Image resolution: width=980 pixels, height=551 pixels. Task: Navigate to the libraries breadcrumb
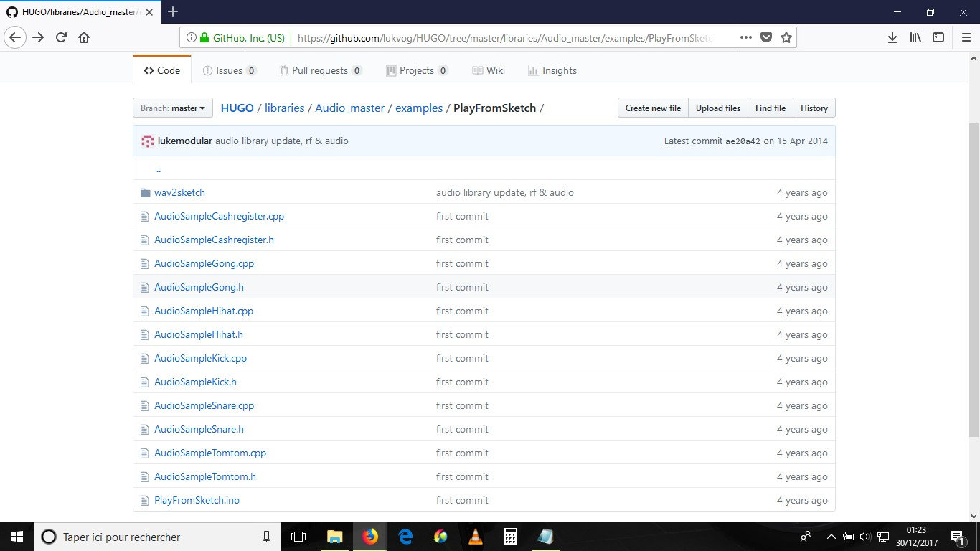pyautogui.click(x=285, y=108)
